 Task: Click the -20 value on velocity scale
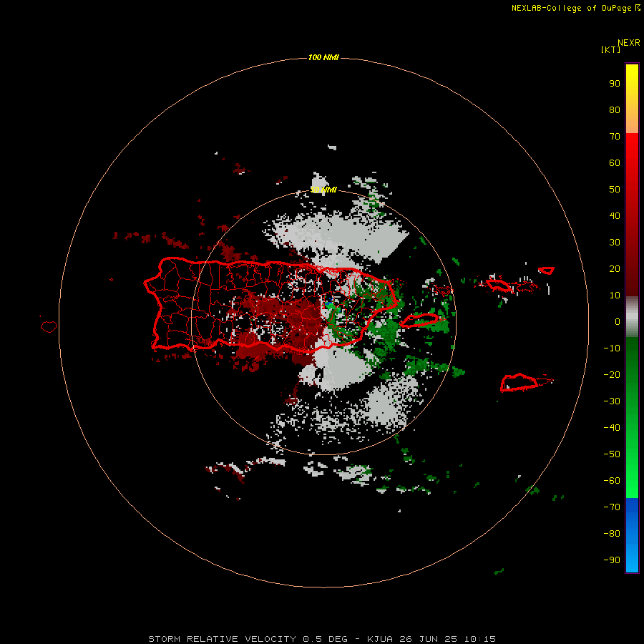point(612,375)
